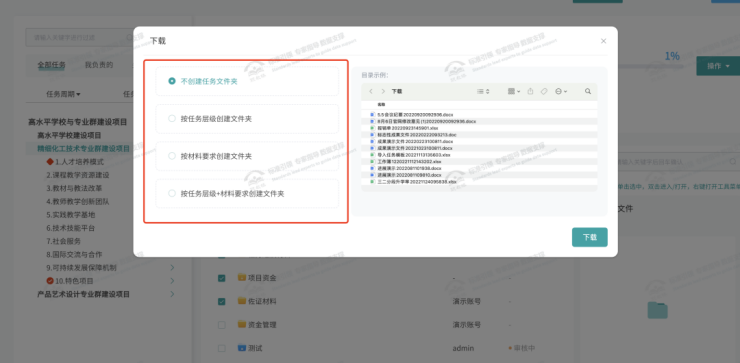
Task: Uncheck the 项目资金 folder checkbox
Action: pos(221,278)
